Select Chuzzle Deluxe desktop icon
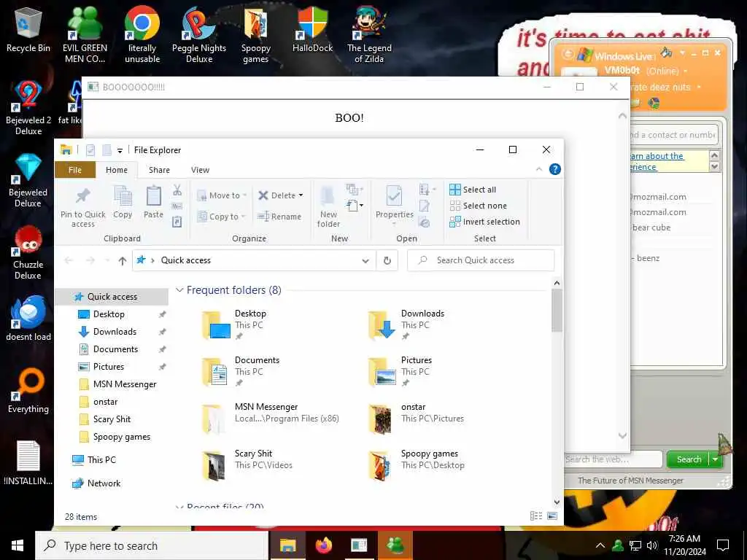 pyautogui.click(x=28, y=253)
